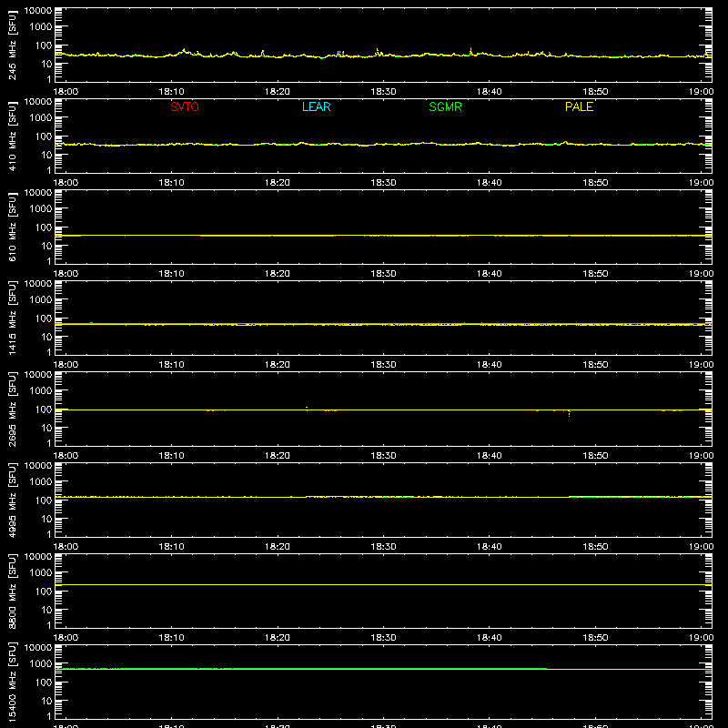
Task: Click 18:20 label under the 4995 MHz plot
Action: click(278, 547)
